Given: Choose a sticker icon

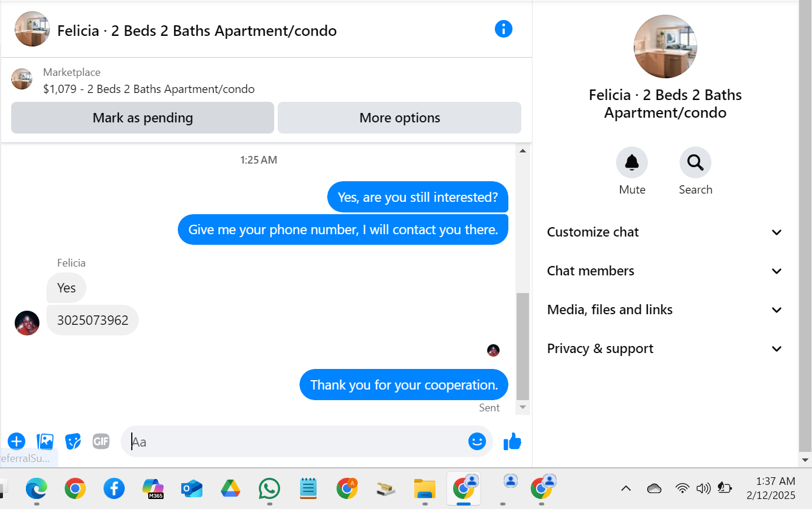Looking at the screenshot, I should coord(73,441).
